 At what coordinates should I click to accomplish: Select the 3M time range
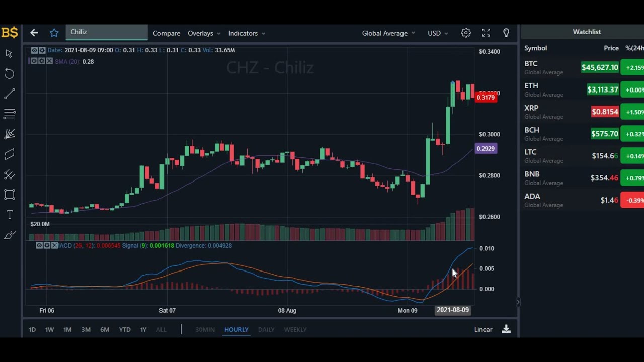click(x=86, y=329)
